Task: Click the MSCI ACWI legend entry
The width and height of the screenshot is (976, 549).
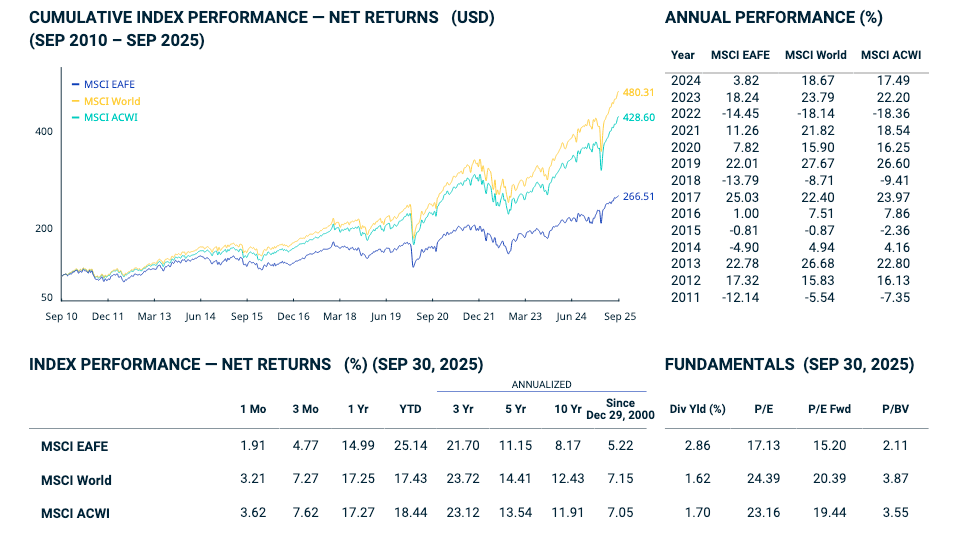Action: coord(110,117)
